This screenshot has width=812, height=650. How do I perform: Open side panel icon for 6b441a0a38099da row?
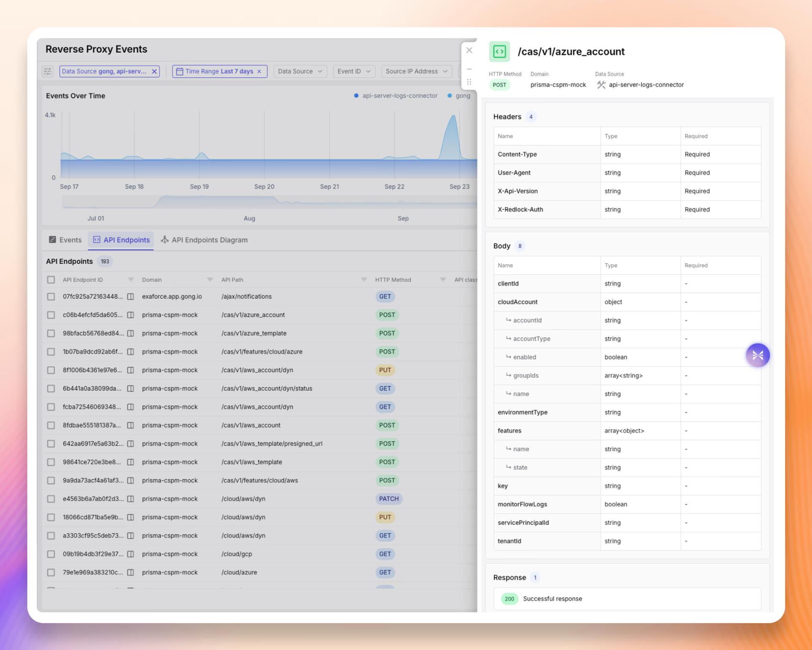[131, 388]
